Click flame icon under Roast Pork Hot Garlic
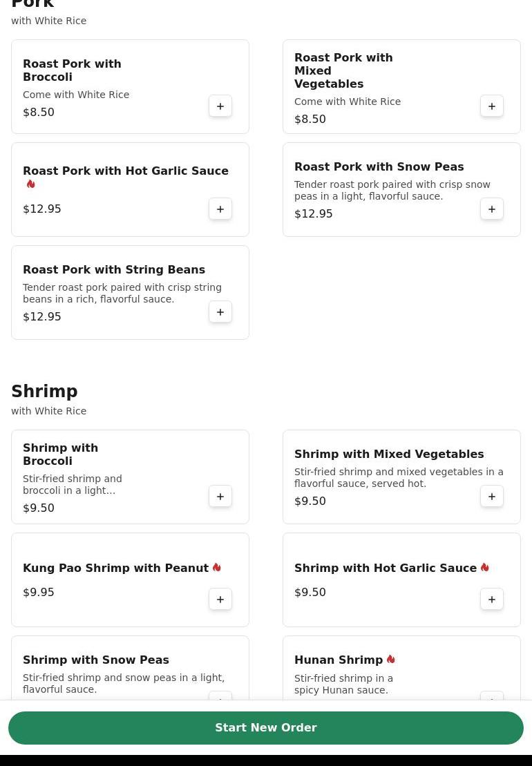This screenshot has width=532, height=766. click(x=31, y=184)
